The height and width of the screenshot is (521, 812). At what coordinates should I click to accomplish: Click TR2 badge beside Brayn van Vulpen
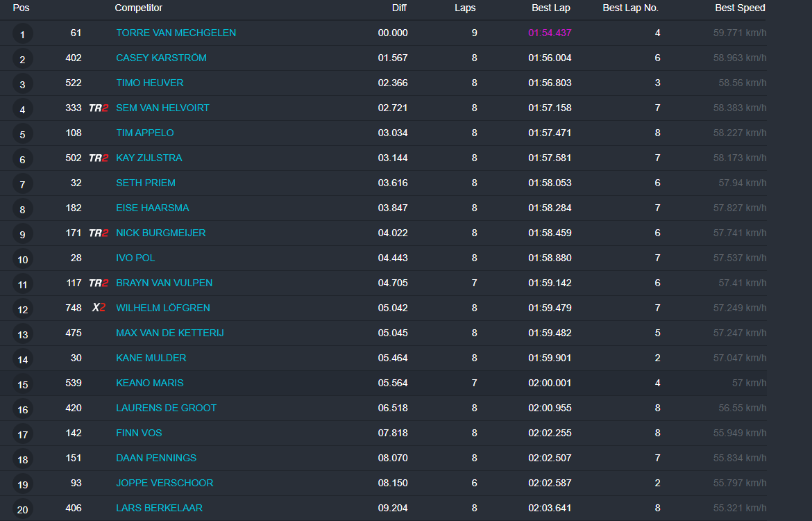(99, 283)
